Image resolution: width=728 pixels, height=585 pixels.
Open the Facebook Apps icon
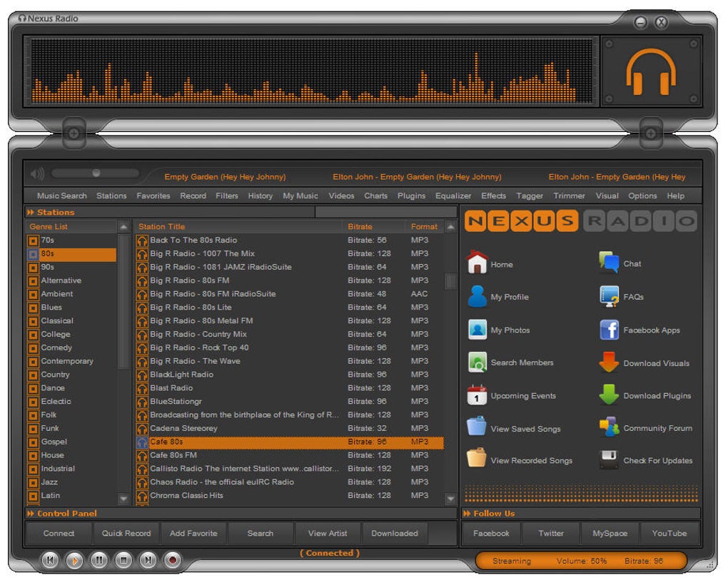point(609,330)
